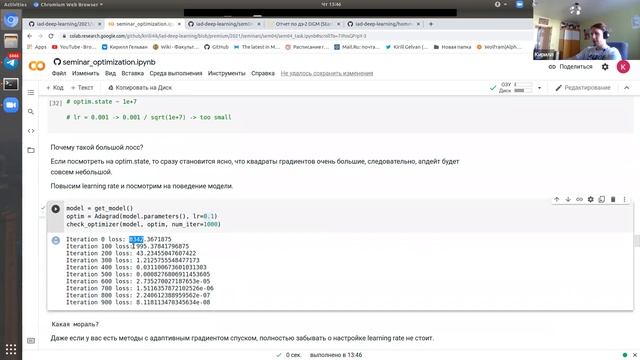Open Новая папка bookmarks folder
This screenshot has height=360, width=640.
point(452,47)
